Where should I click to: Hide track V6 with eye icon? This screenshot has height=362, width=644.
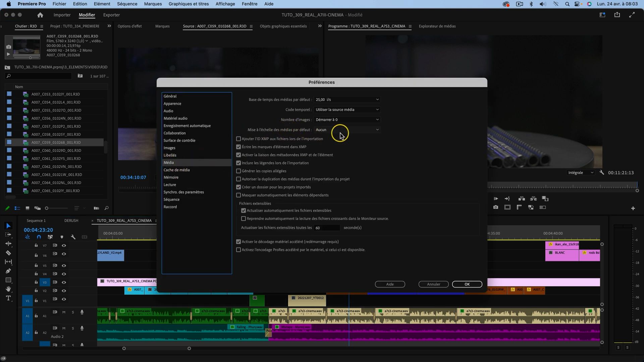pos(64,254)
